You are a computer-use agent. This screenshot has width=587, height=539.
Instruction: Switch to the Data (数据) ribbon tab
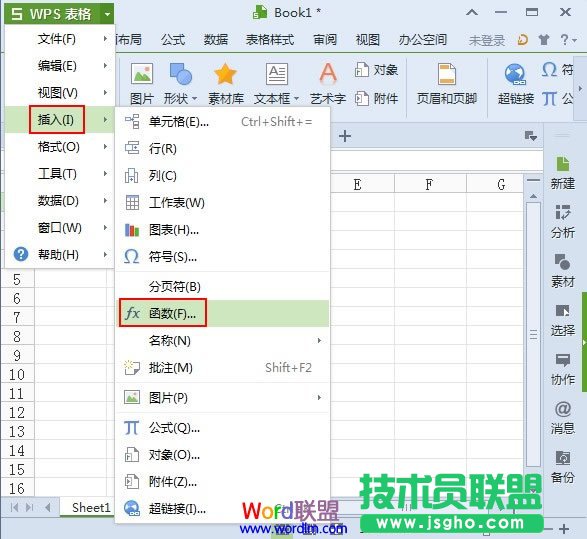(x=216, y=39)
